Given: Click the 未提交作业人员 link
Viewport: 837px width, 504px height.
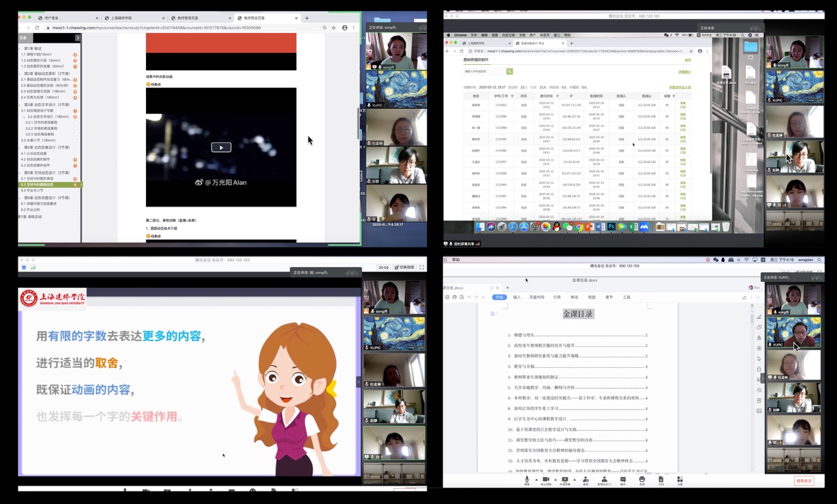Looking at the screenshot, I should (x=680, y=87).
